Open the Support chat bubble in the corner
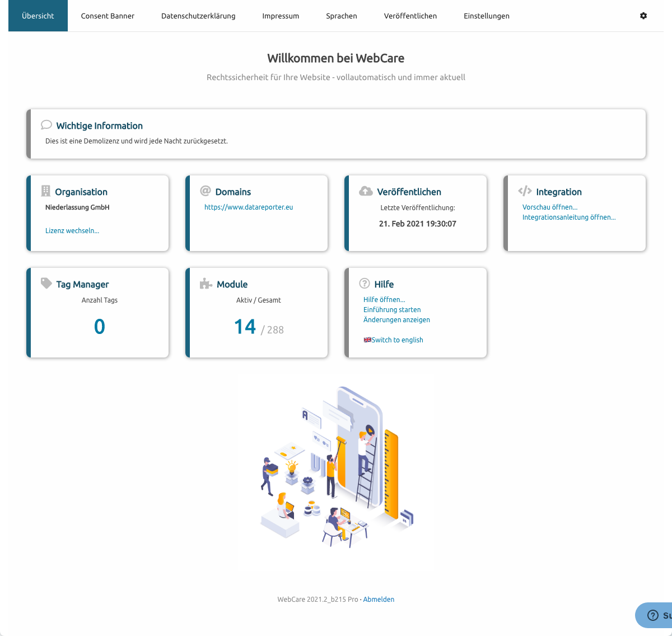The image size is (672, 636). point(653,615)
